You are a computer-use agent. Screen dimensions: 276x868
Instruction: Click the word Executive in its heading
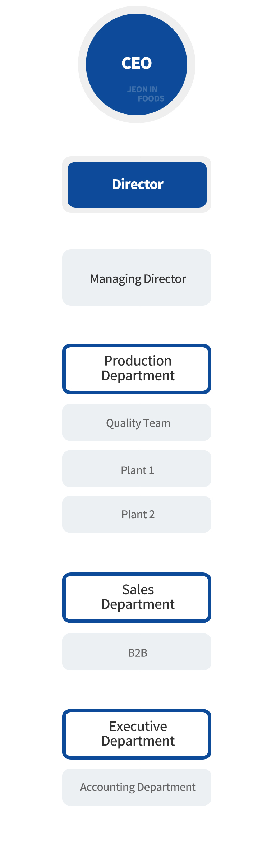138,727
